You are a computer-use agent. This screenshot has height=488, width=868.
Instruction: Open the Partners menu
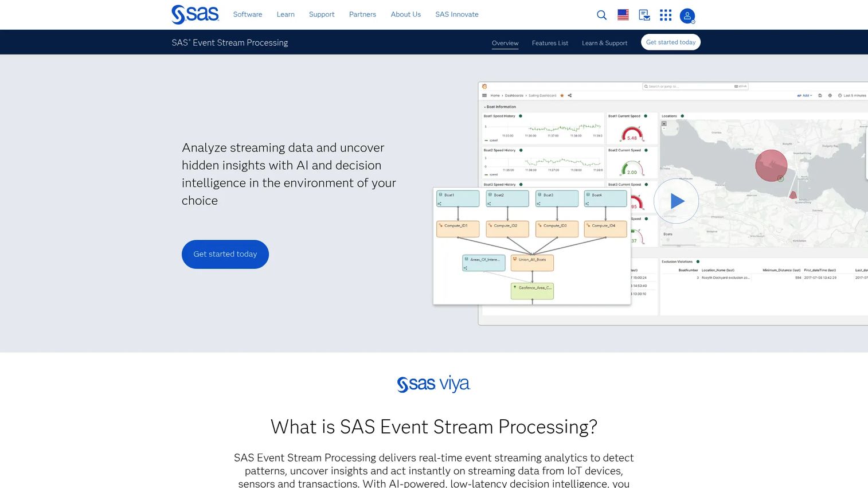pos(362,14)
